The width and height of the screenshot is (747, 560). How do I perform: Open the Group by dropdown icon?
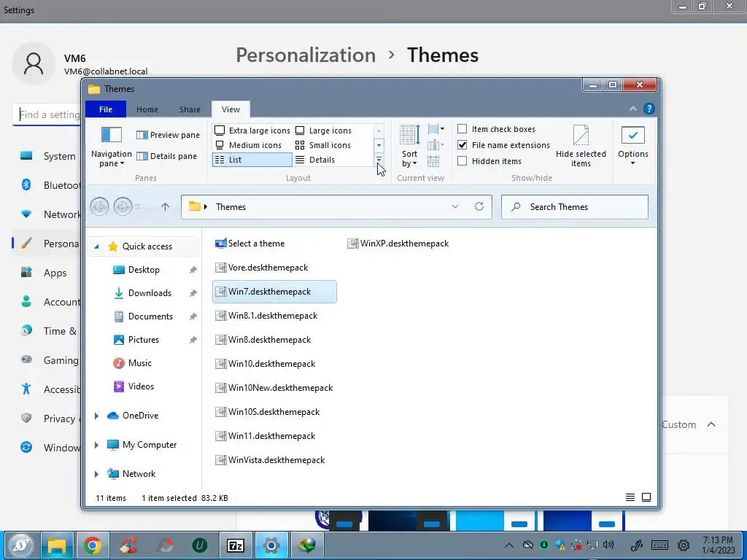[x=436, y=129]
